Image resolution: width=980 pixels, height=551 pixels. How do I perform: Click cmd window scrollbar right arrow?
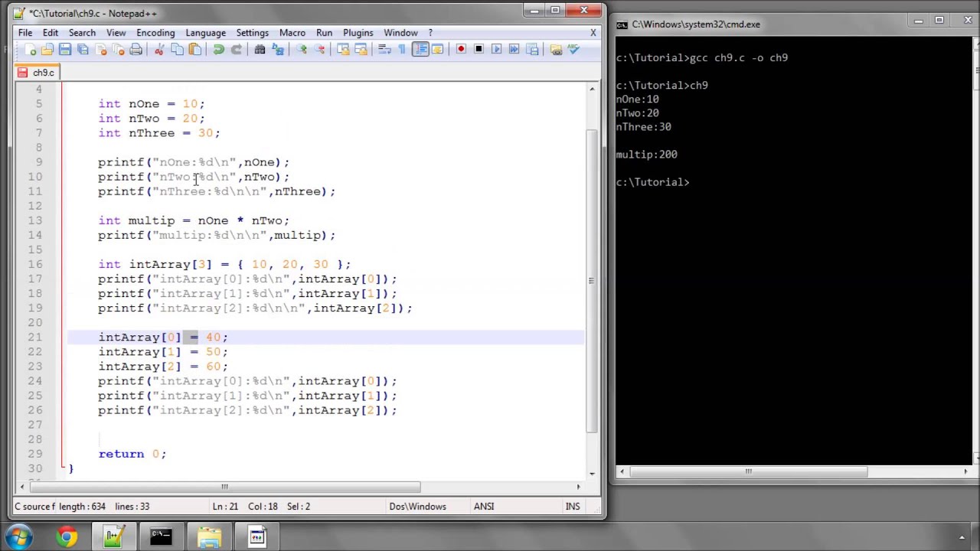click(965, 471)
